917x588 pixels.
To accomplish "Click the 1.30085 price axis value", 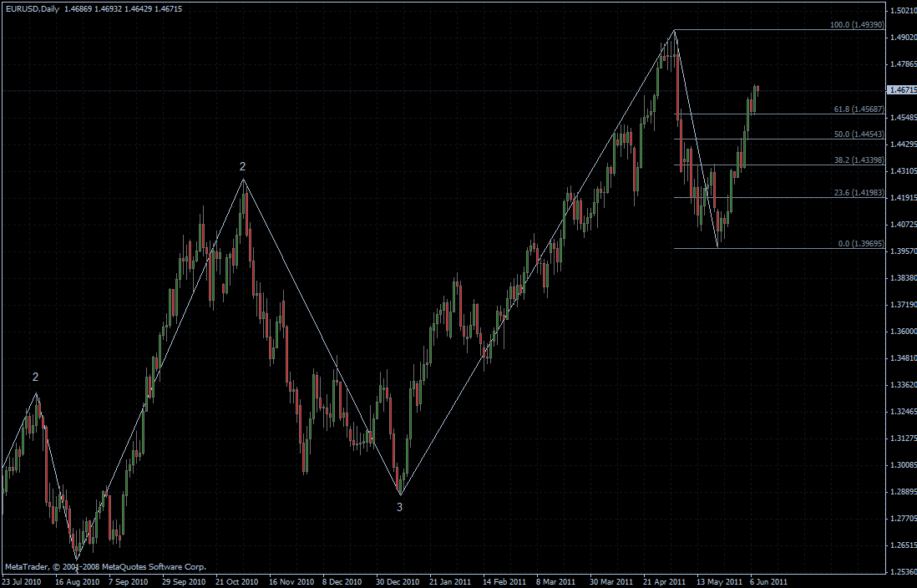I will [x=903, y=465].
